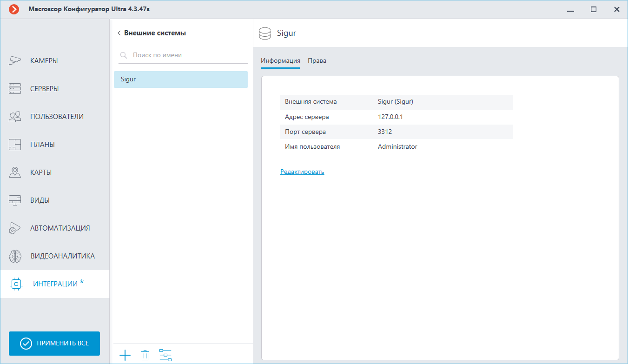Open the СЕРВЕРЫ menu section

click(55, 89)
